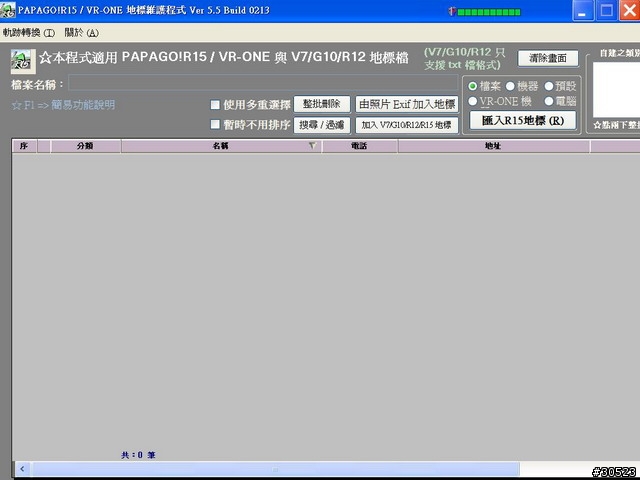Click the title bar program icon
The width and height of the screenshot is (640, 480).
(8, 10)
